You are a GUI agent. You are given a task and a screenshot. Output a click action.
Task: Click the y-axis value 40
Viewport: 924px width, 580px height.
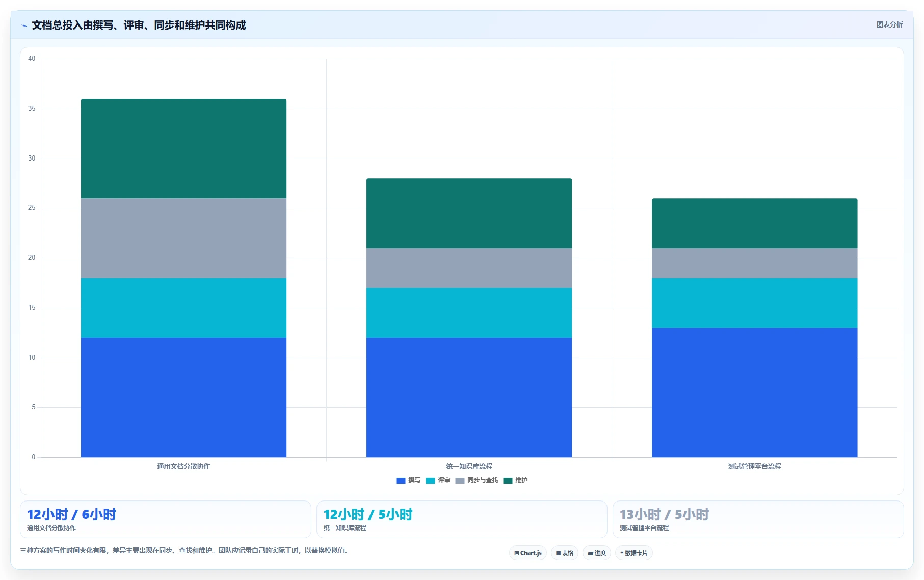pyautogui.click(x=32, y=59)
